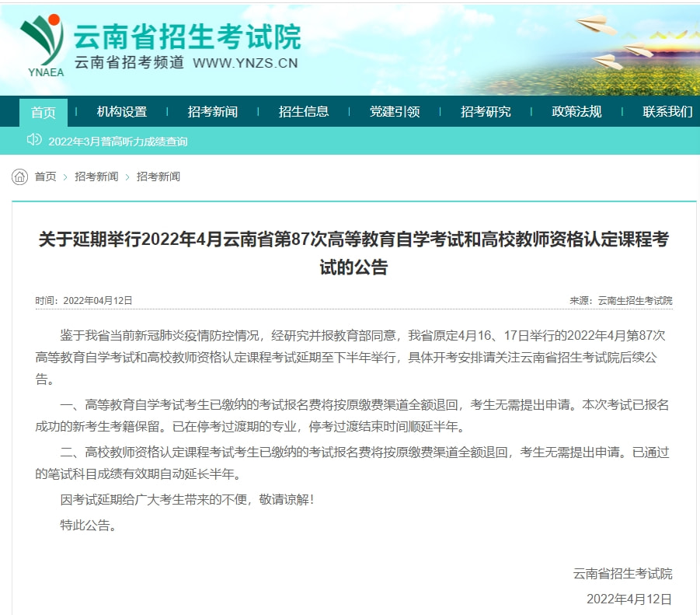
Task: Click last 招考新闻 breadcrumb link
Action: (158, 176)
